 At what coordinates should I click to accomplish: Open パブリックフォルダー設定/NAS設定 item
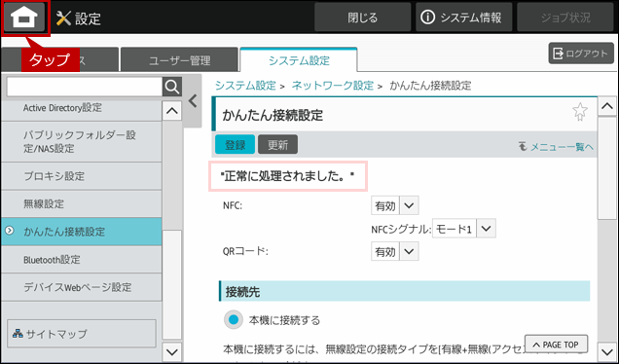point(82,142)
